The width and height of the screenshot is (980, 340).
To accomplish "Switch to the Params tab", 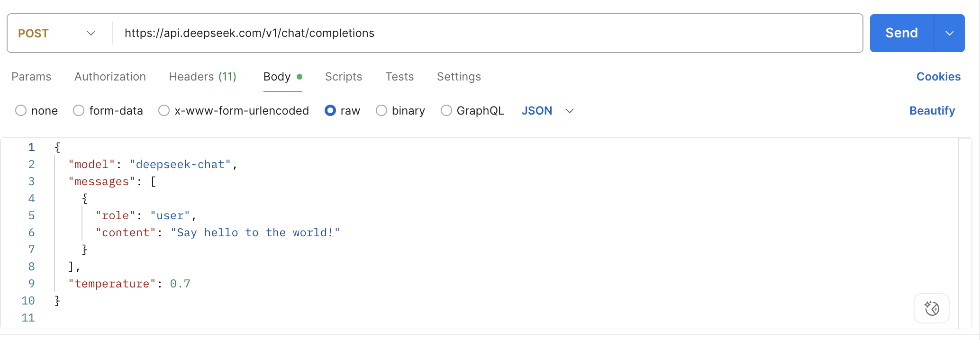I will (x=31, y=77).
